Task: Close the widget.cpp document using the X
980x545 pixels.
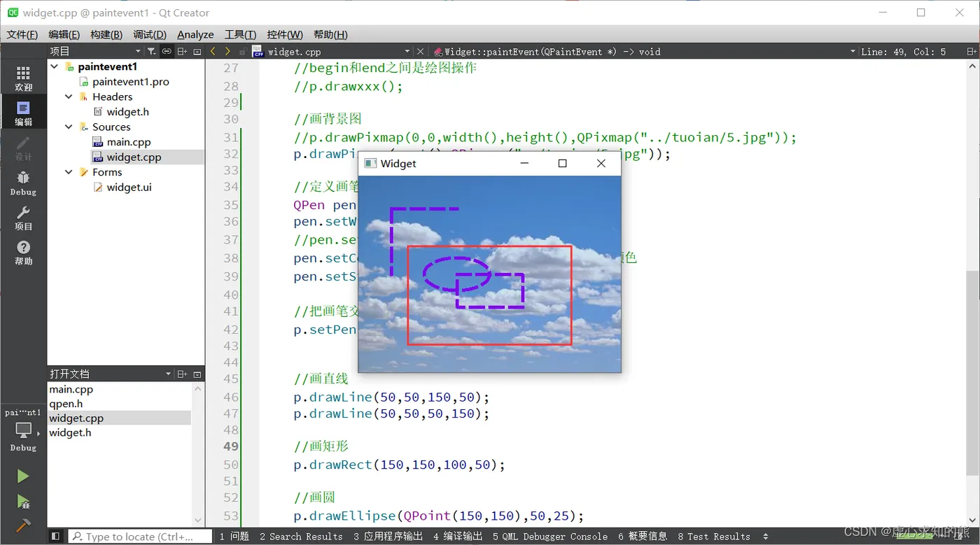Action: [420, 51]
